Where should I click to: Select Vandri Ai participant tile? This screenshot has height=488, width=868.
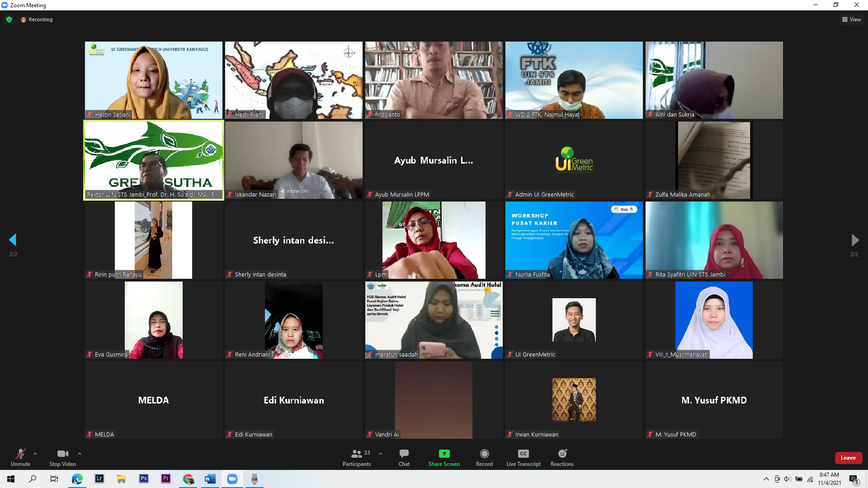pyautogui.click(x=434, y=400)
